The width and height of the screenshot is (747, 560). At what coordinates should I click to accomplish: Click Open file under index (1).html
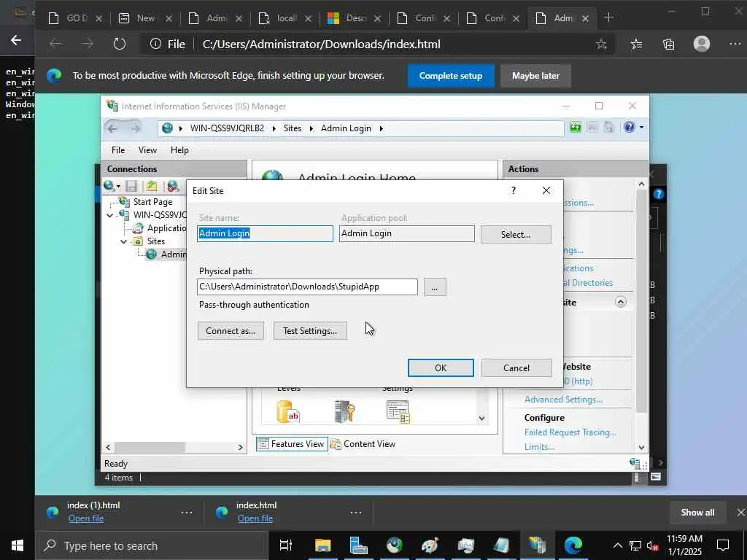pos(86,518)
